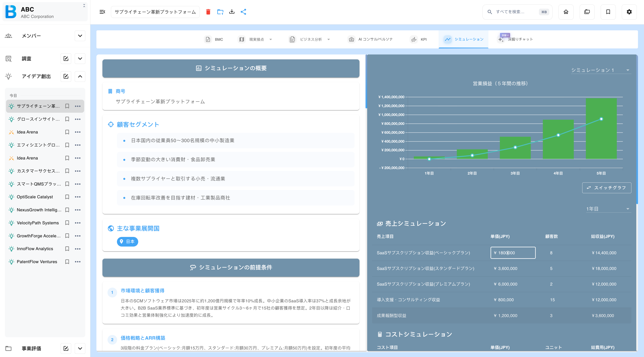This screenshot has width=644, height=357.
Task: Toggle bookmark on OptiScale Catalyst
Action: 67,197
